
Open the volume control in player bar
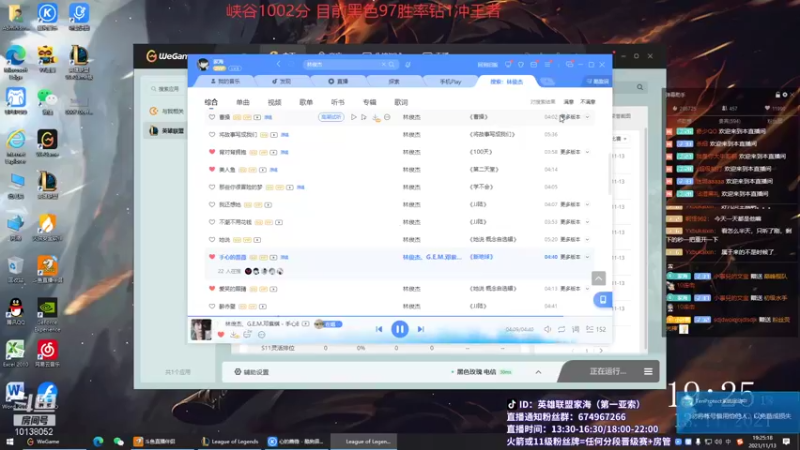coord(547,330)
